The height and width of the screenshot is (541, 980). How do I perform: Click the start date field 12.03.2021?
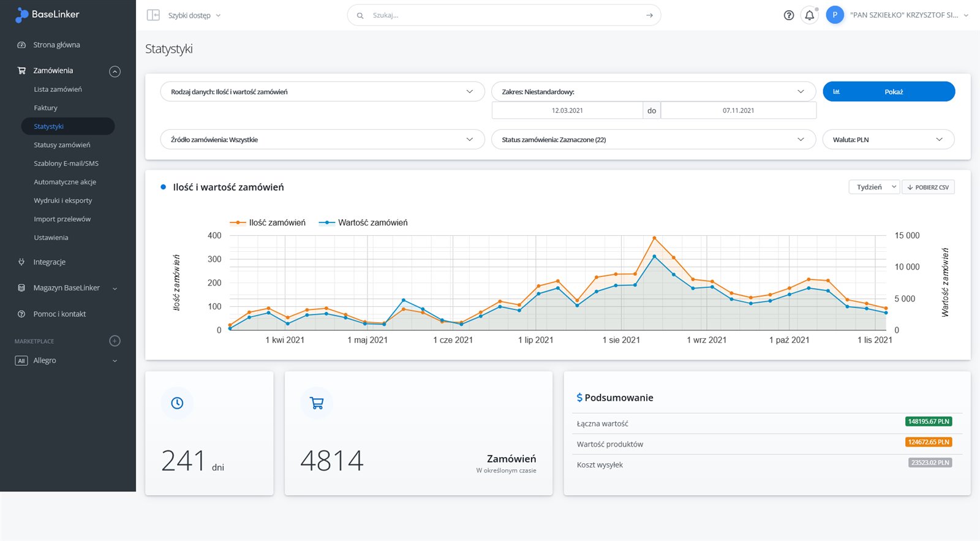(x=567, y=111)
